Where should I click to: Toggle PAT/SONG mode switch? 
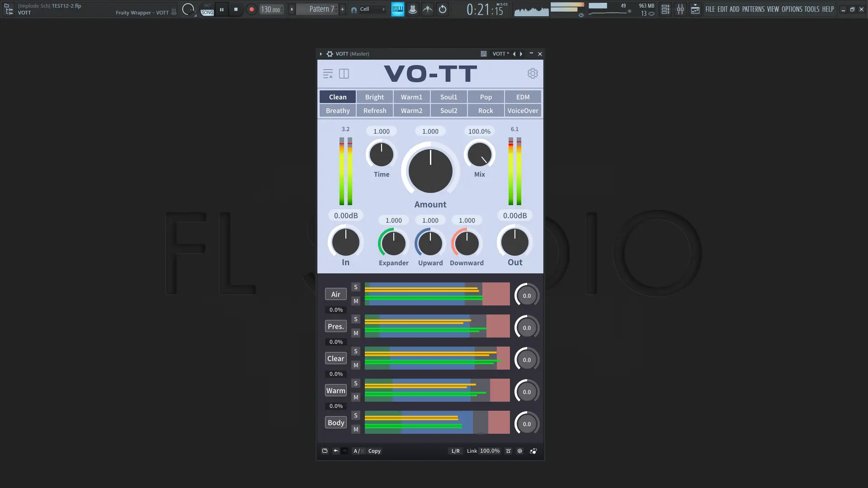click(207, 9)
